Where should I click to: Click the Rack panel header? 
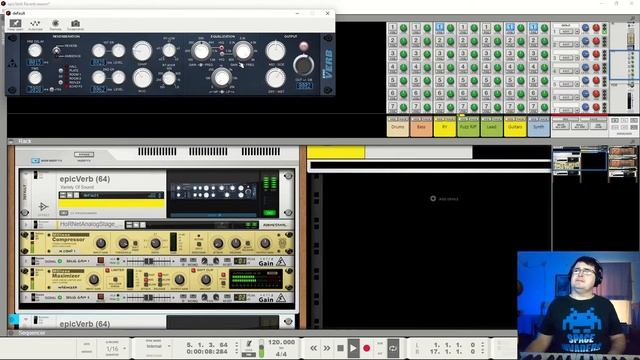click(319, 141)
